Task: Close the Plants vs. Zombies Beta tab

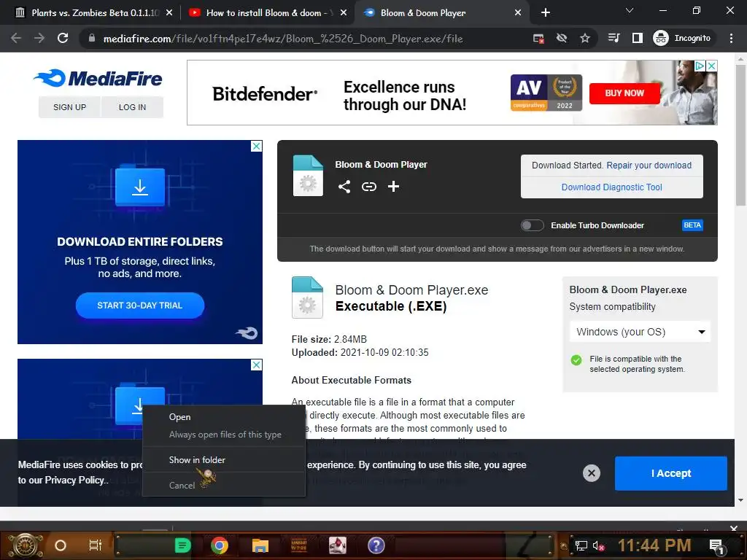Action: [169, 13]
